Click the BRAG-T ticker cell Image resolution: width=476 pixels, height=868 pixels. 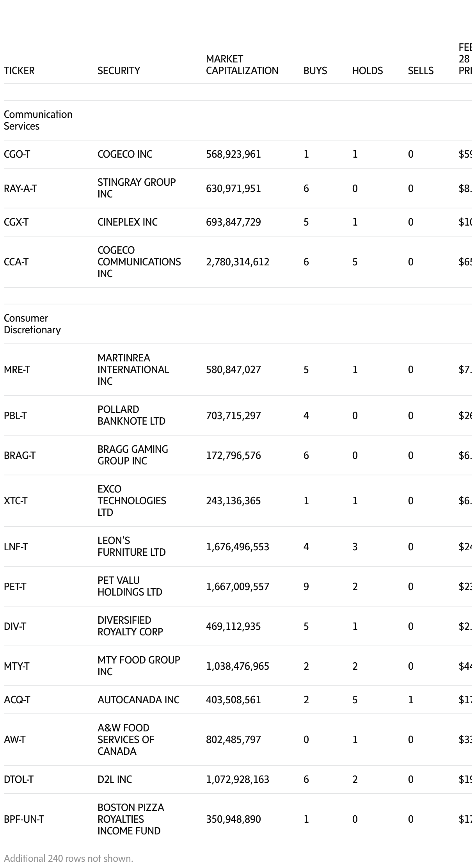tap(20, 455)
